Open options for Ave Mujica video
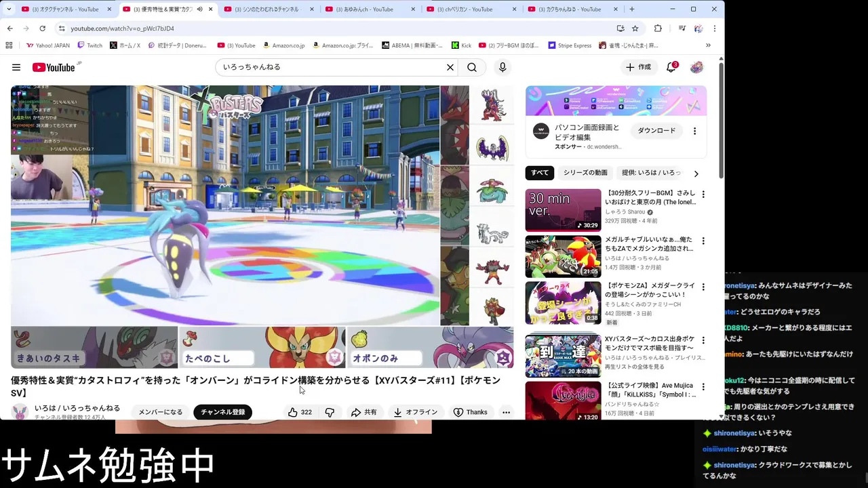This screenshot has height=488, width=868. coord(703,387)
